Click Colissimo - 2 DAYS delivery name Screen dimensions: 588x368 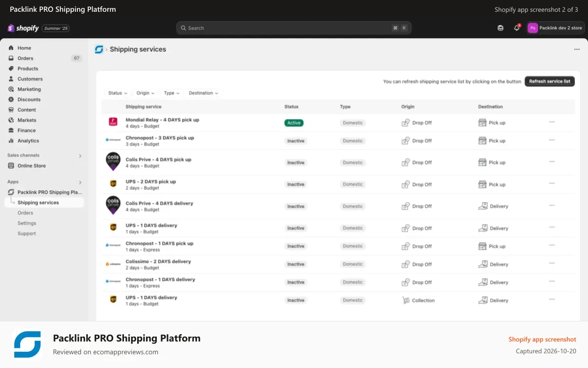pos(158,262)
